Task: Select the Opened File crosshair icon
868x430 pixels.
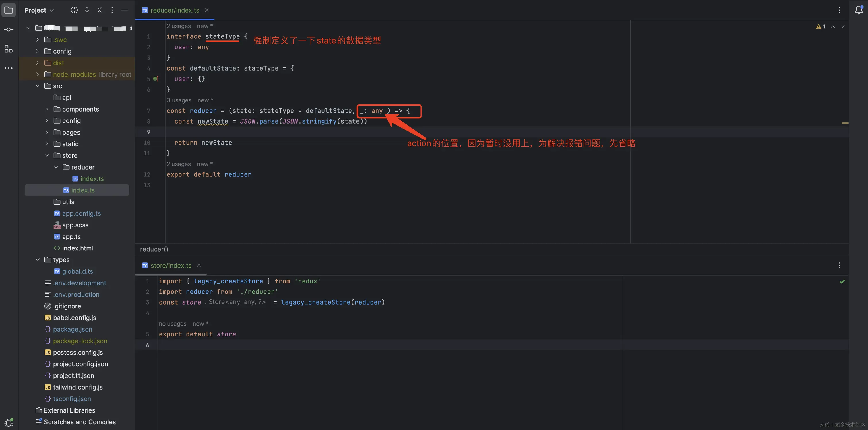Action: pos(74,10)
